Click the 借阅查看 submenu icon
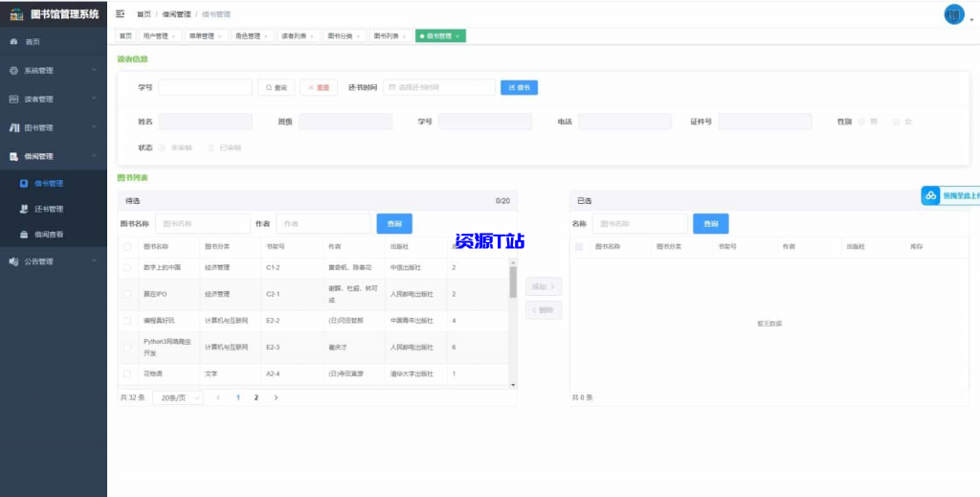 (x=24, y=235)
